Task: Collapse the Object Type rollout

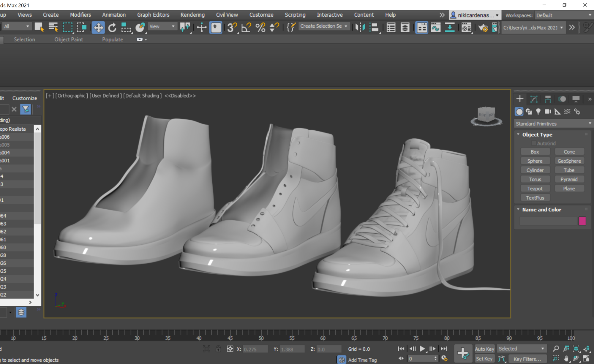Action: pyautogui.click(x=537, y=134)
